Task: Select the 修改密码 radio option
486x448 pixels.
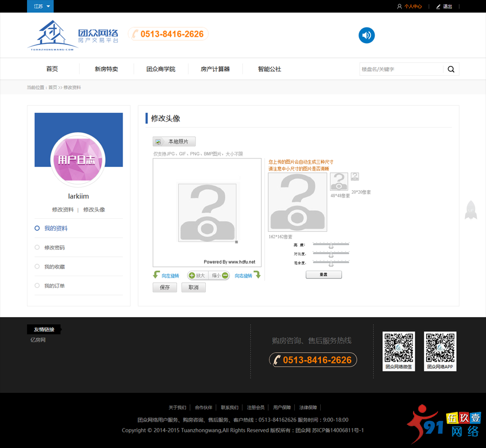Action: point(37,248)
